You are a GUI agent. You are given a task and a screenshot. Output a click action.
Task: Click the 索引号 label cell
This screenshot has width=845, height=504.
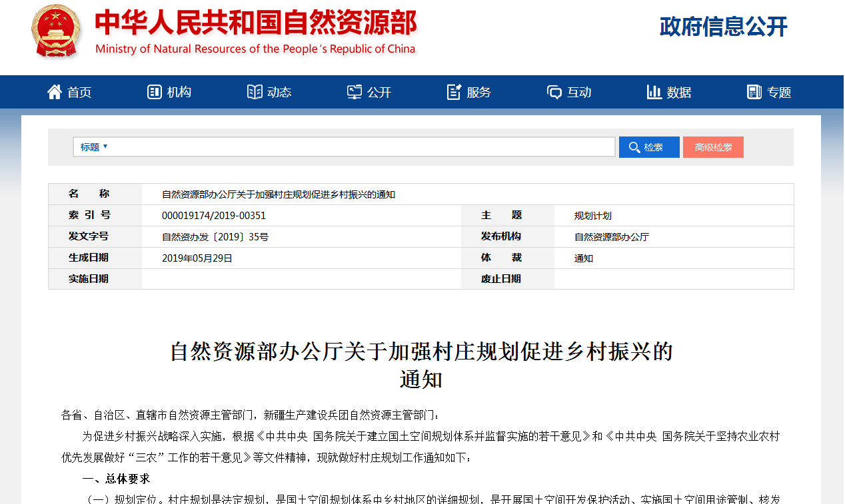[95, 215]
